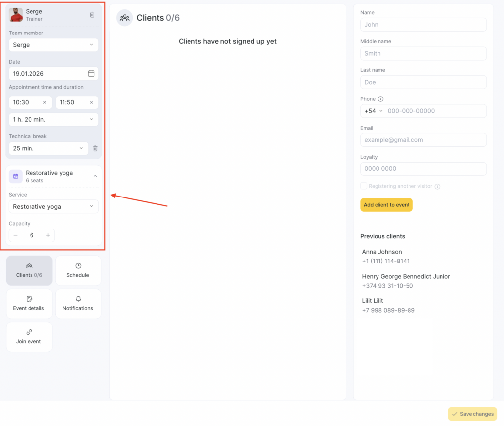Open the Event details tab

(29, 303)
